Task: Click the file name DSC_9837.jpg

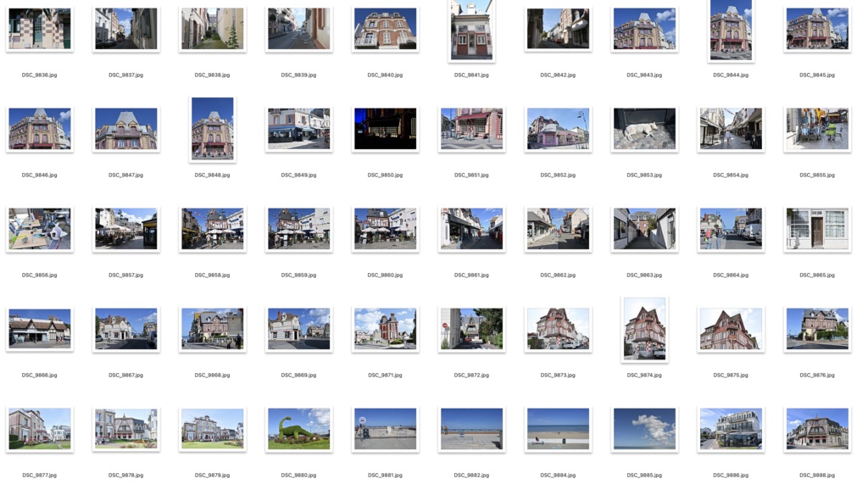Action: [125, 75]
